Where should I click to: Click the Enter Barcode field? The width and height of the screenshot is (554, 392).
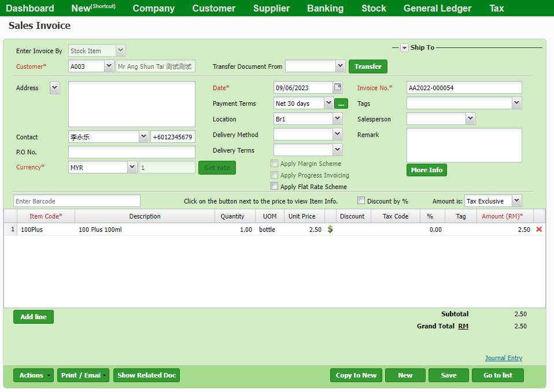tap(77, 201)
